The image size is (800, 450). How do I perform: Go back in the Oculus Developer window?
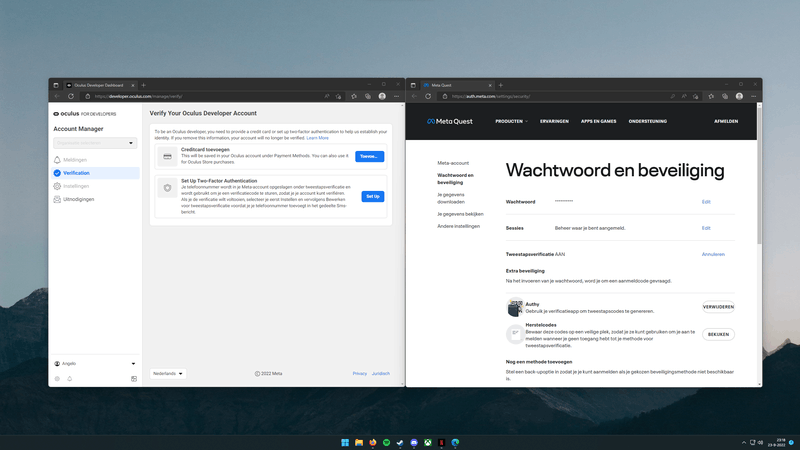pyautogui.click(x=57, y=96)
